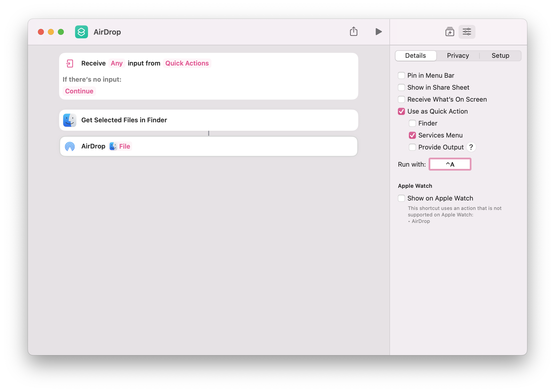Click the Run with shortcut field
The image size is (555, 392).
coord(450,164)
